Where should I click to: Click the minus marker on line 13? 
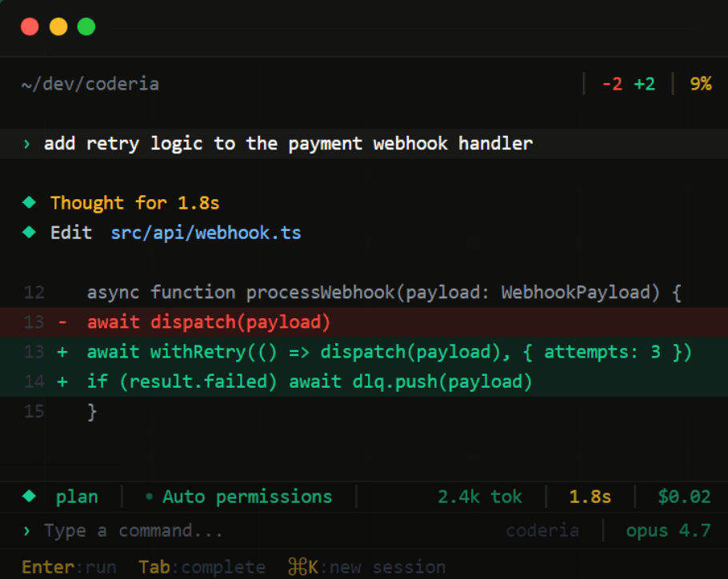(62, 322)
